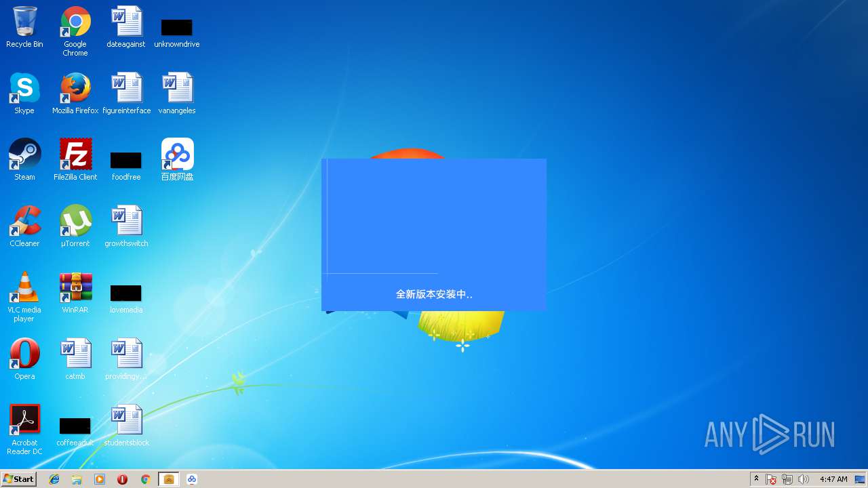The width and height of the screenshot is (868, 488).
Task: Open the Skype desktop shortcut
Action: [24, 94]
